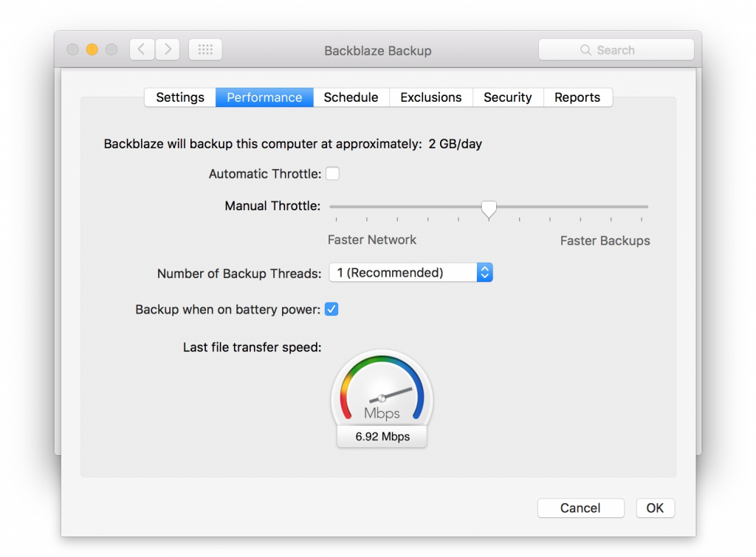Open the Settings tab

[x=180, y=97]
